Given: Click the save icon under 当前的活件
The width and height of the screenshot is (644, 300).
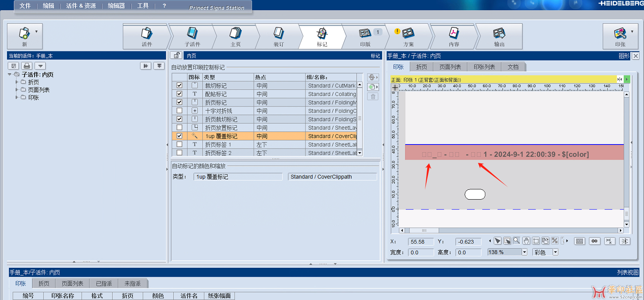Looking at the screenshot, I should pos(13,66).
